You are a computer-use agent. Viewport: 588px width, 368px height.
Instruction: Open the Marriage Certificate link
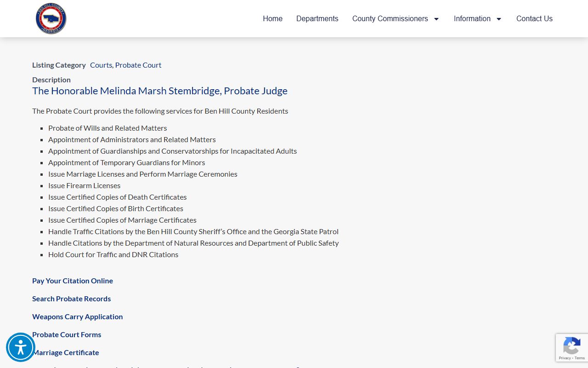tap(66, 352)
